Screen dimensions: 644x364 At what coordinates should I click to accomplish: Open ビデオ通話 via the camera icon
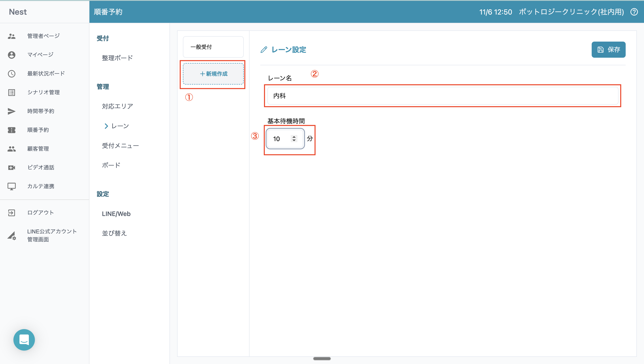tap(11, 167)
